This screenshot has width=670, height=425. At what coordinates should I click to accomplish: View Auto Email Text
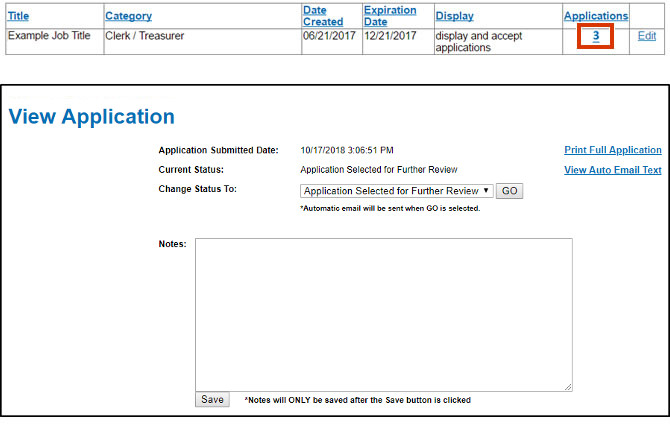(x=612, y=170)
